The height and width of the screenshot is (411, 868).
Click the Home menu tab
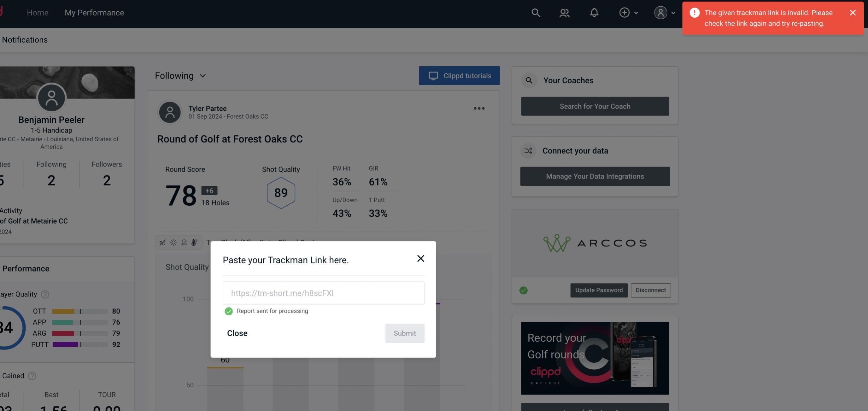pyautogui.click(x=37, y=12)
